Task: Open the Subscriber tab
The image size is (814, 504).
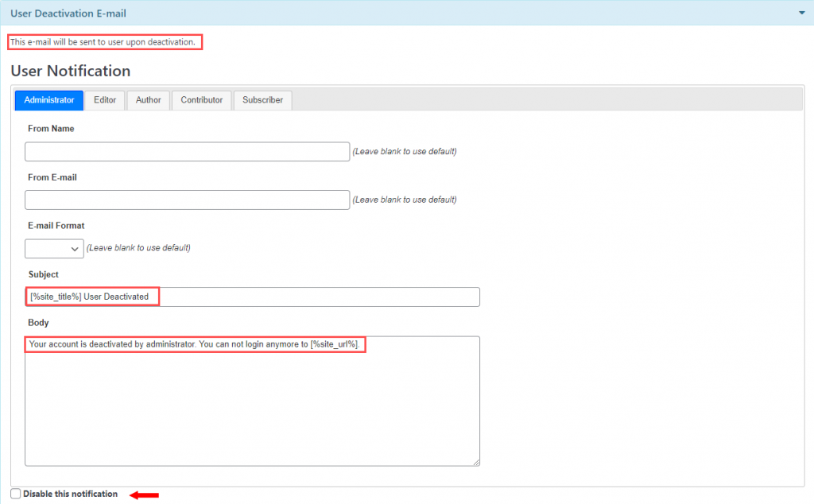Action: (x=262, y=100)
